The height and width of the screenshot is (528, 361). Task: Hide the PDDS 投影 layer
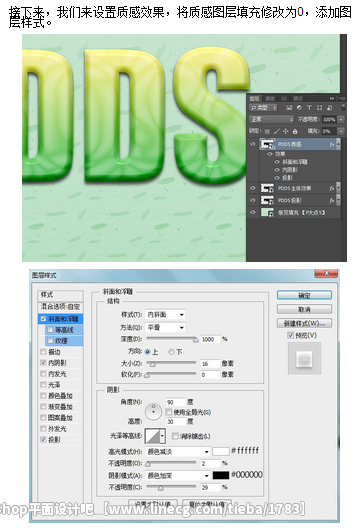(253, 200)
